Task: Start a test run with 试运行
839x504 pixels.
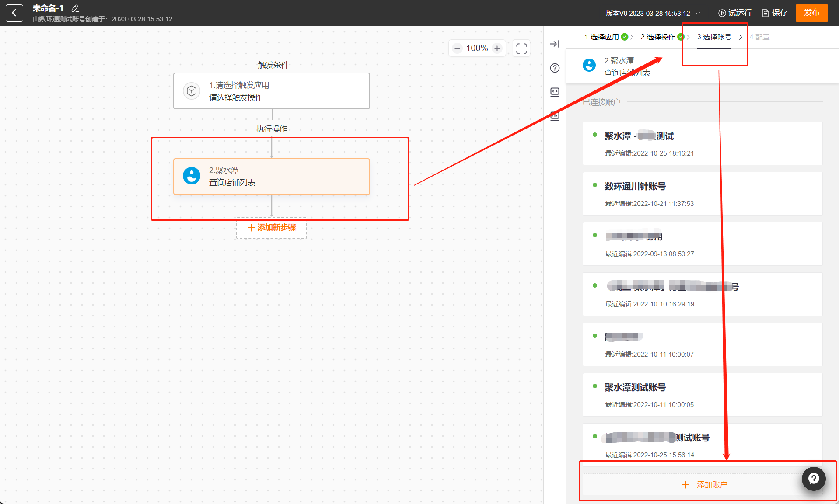Action: click(735, 13)
